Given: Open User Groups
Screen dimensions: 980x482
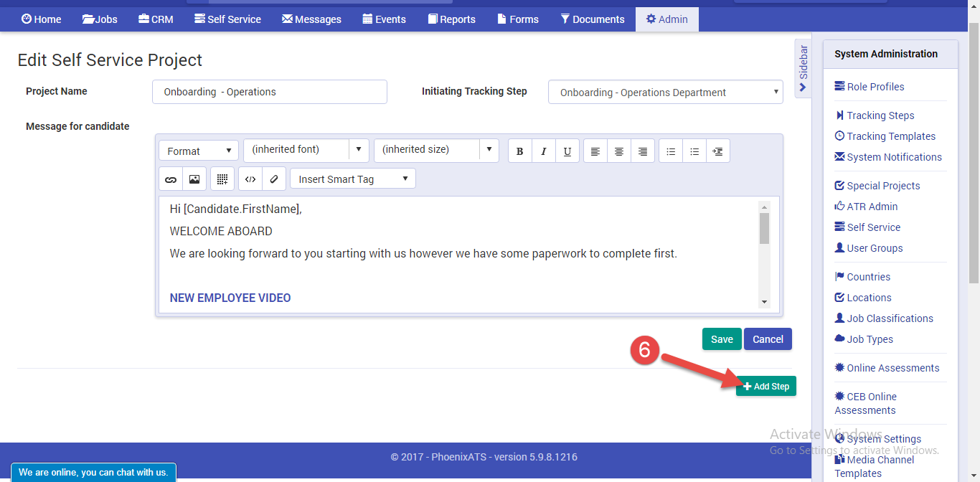Looking at the screenshot, I should 869,248.
